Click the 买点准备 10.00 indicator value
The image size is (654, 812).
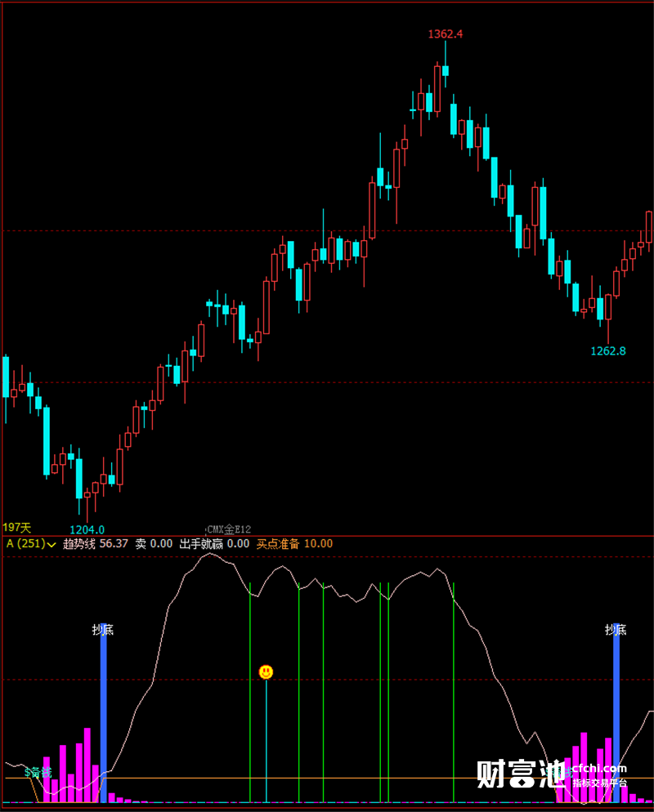(x=294, y=544)
